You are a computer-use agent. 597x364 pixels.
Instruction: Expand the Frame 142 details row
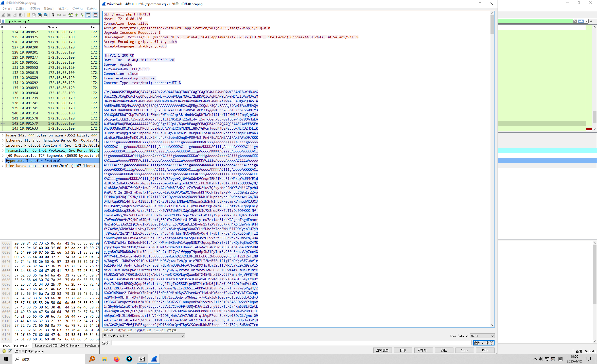point(3,135)
